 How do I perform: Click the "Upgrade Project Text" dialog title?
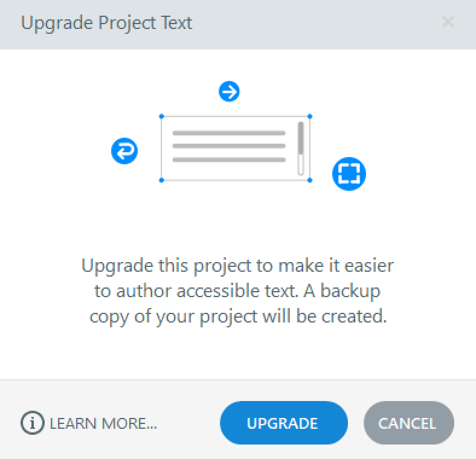tap(106, 24)
